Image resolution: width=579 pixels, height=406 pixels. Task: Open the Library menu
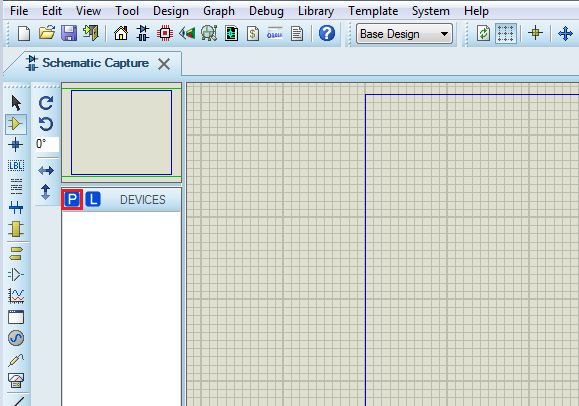316,11
